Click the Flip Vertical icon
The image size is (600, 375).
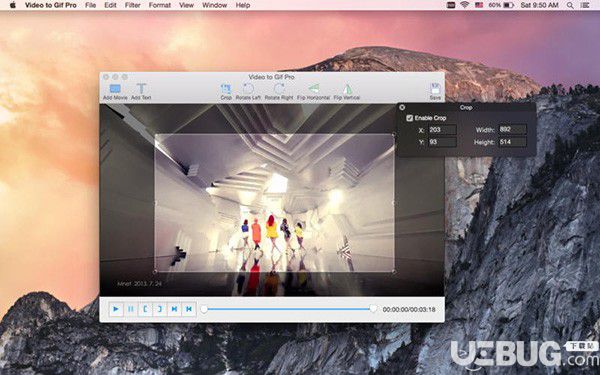[x=347, y=89]
